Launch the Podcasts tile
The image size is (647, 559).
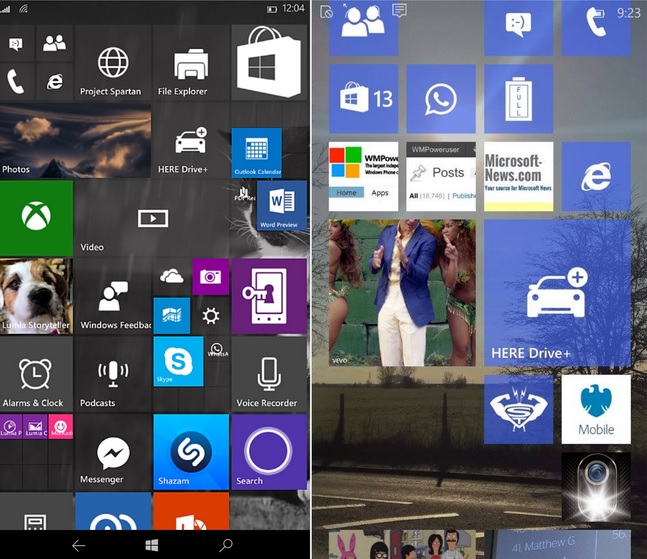(x=113, y=375)
